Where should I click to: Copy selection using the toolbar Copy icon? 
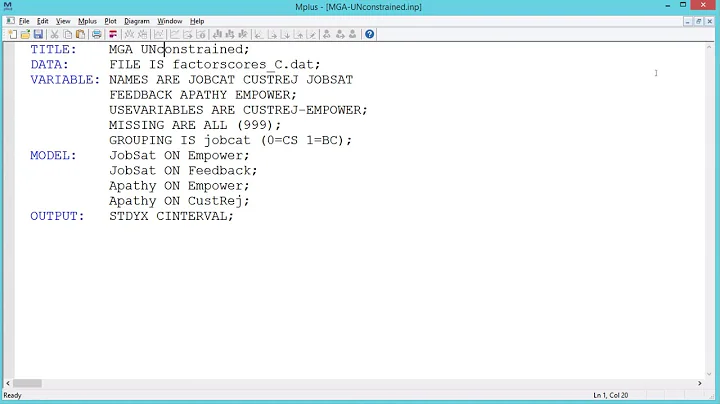[x=68, y=34]
